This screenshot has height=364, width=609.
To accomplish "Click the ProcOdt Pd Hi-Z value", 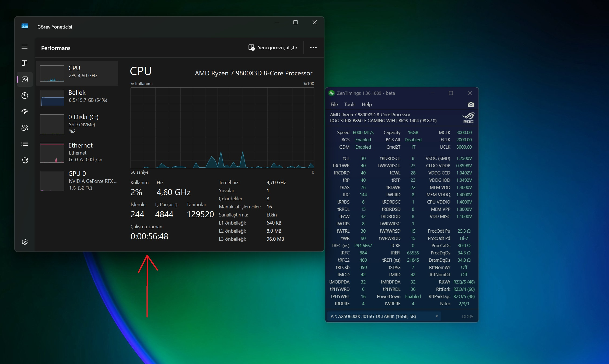I will coord(464,238).
